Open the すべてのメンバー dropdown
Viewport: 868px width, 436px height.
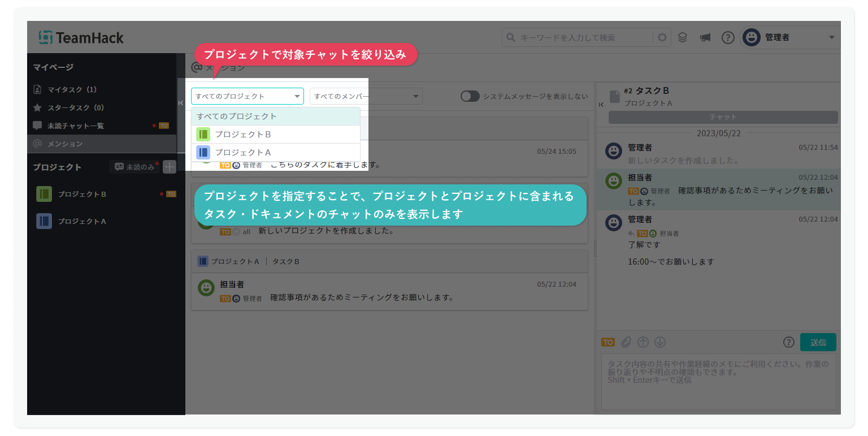point(366,96)
